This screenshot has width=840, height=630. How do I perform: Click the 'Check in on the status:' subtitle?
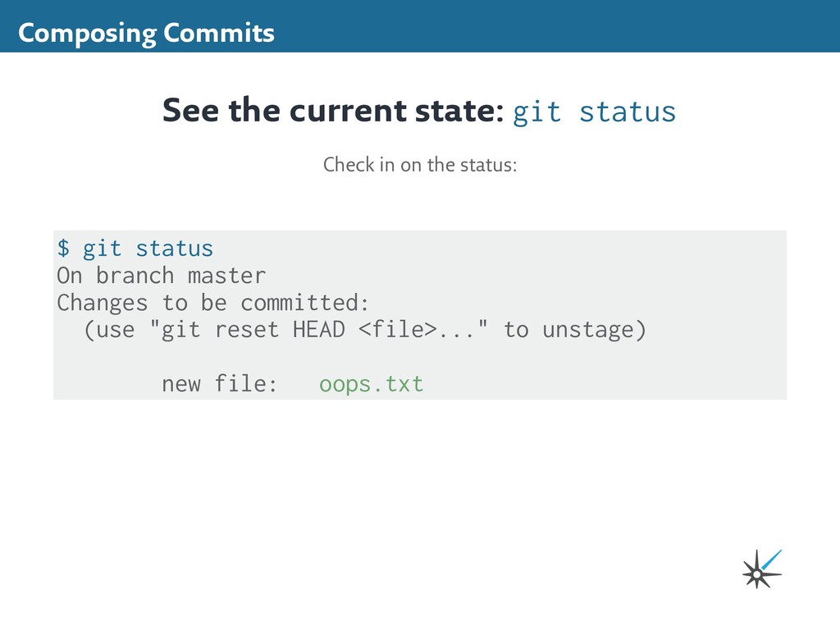tap(420, 164)
